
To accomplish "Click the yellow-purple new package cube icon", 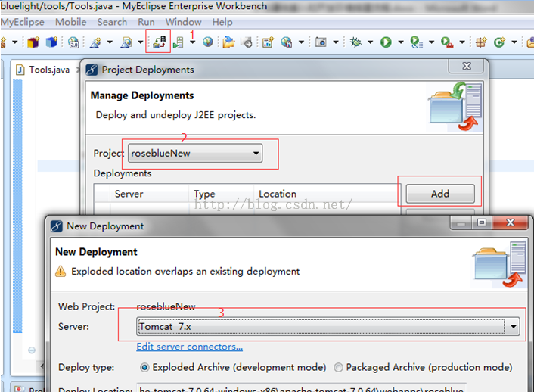I will pos(33,42).
